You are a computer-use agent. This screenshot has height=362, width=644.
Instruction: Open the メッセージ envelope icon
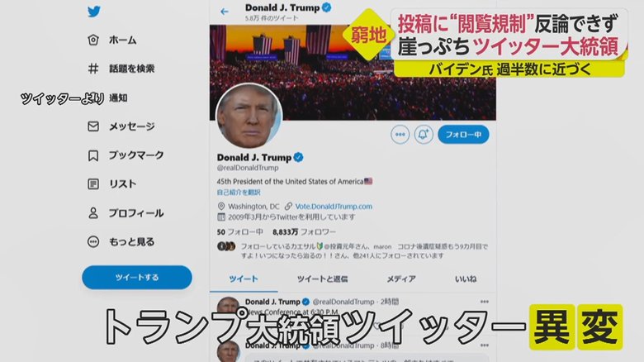(93, 126)
